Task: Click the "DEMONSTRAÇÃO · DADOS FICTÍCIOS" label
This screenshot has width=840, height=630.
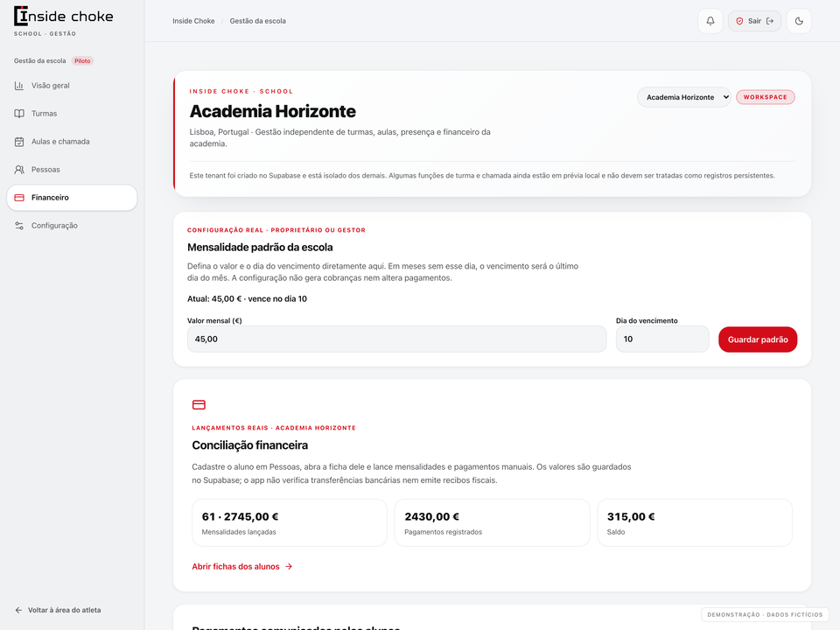Action: 765,614
